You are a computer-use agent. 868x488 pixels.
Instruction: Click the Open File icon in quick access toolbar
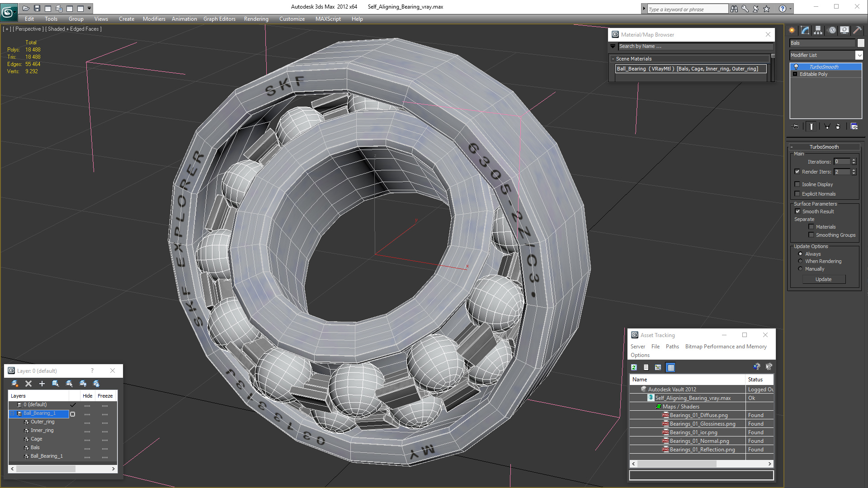26,8
